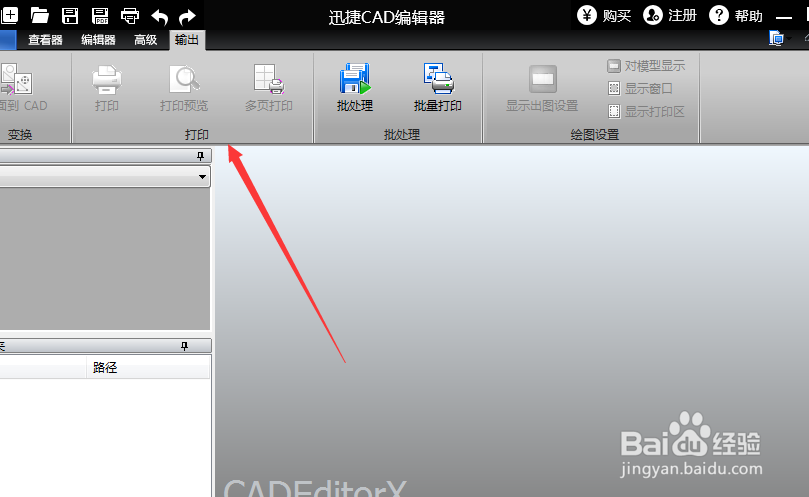Undo the last action

click(x=159, y=17)
